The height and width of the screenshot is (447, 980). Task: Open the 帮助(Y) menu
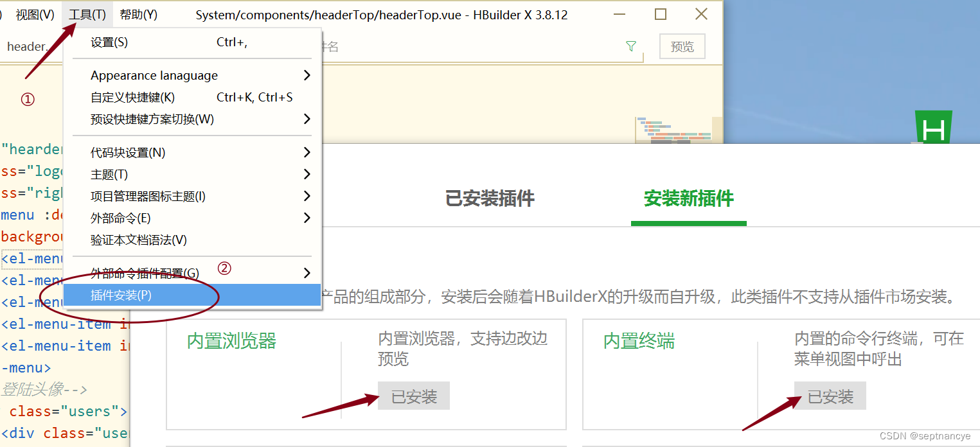(x=139, y=15)
